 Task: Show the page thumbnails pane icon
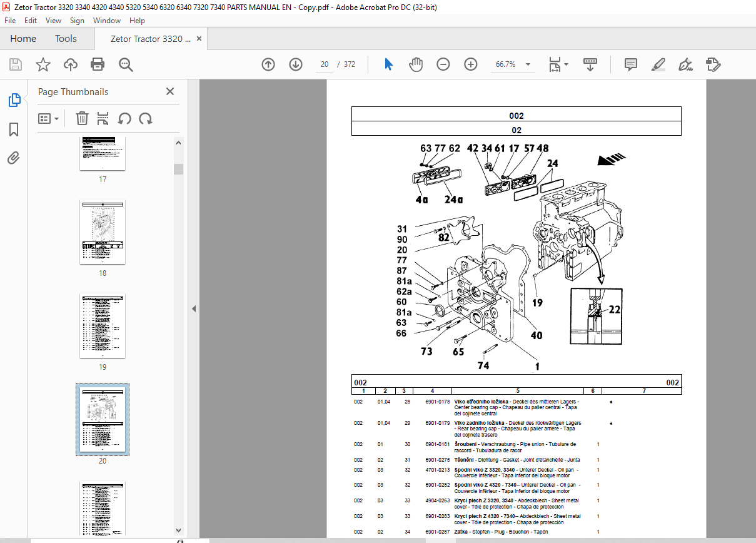pos(14,99)
